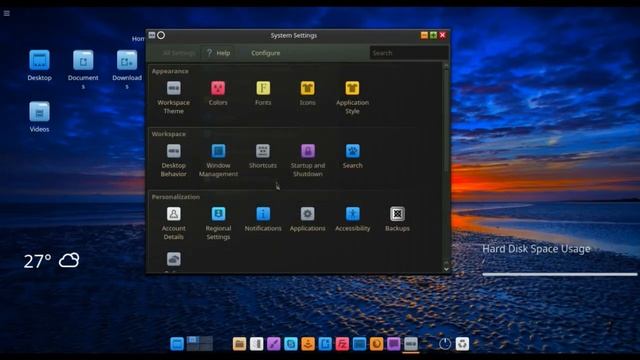
Task: Open Window Management settings
Action: 218,160
